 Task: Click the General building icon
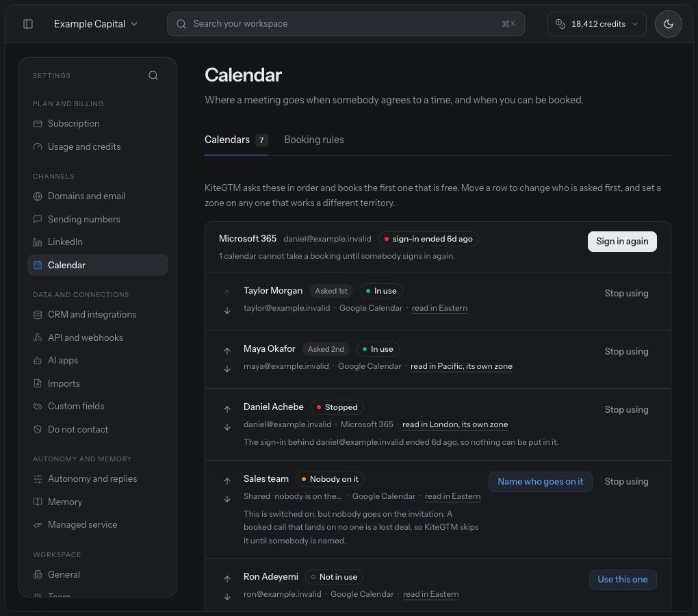[x=38, y=574]
